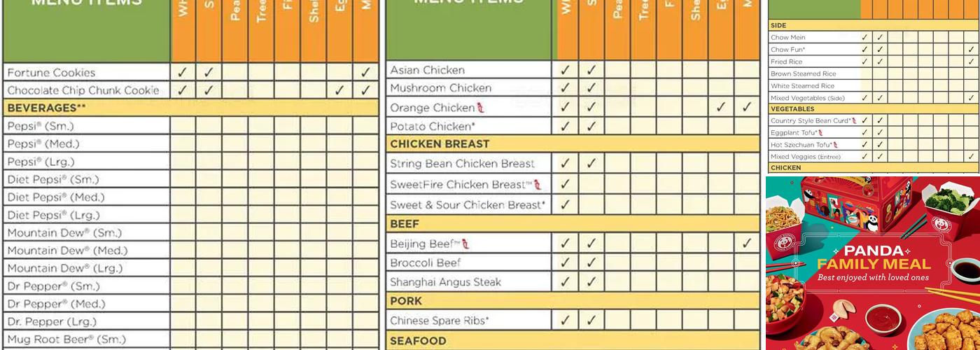The image size is (980, 350).
Task: Click the chili icon by Country Style Bean Curd
Action: (854, 121)
